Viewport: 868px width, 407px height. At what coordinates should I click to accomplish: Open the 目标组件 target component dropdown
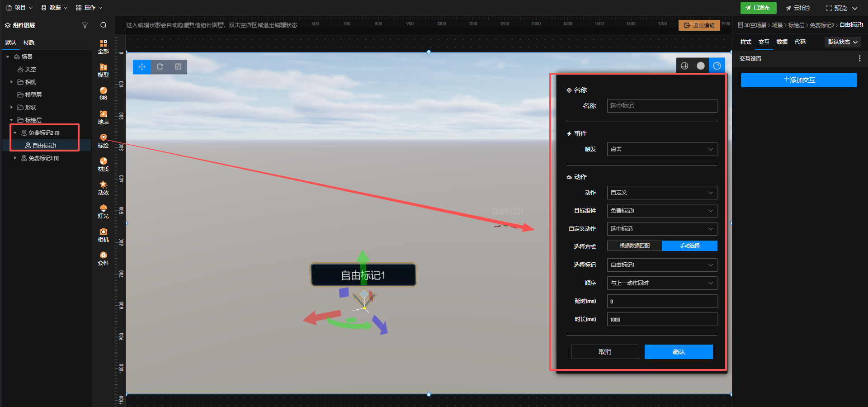(x=662, y=211)
